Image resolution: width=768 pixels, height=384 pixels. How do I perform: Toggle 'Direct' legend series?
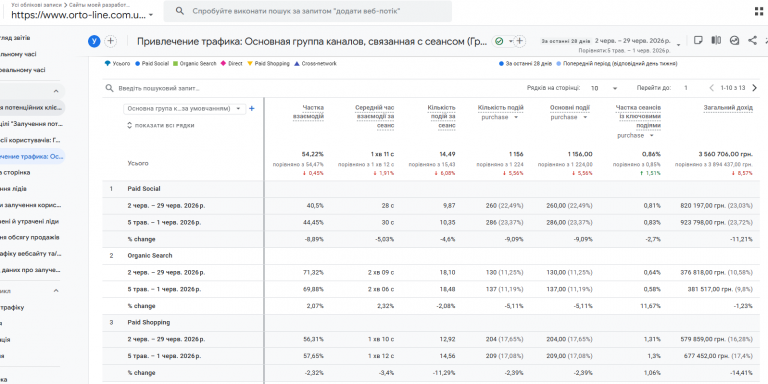point(232,64)
